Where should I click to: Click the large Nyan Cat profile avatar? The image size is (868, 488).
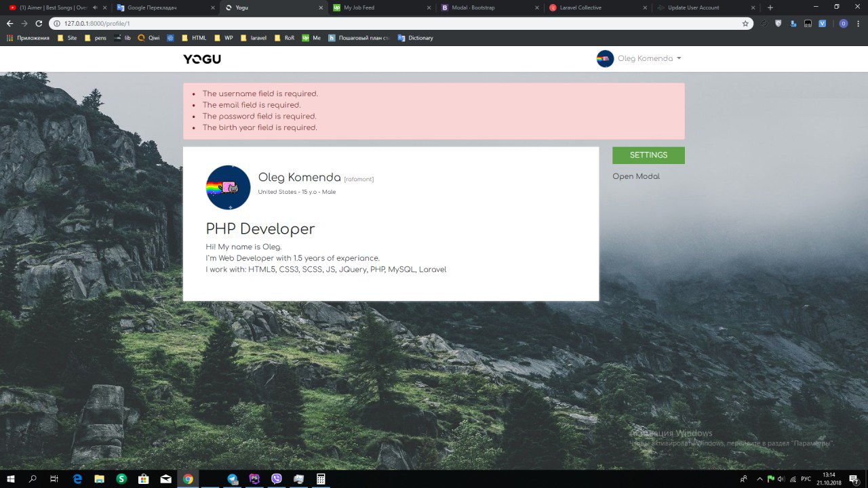tap(229, 187)
